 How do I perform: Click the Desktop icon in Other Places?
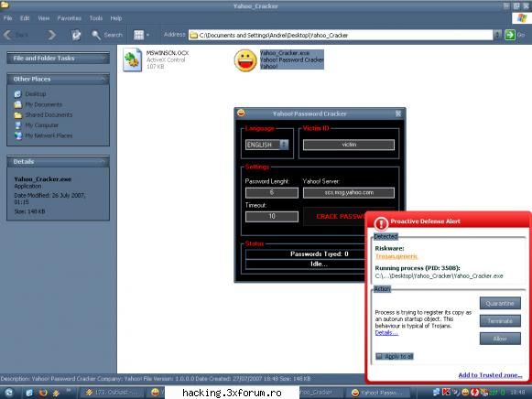pyautogui.click(x=18, y=94)
